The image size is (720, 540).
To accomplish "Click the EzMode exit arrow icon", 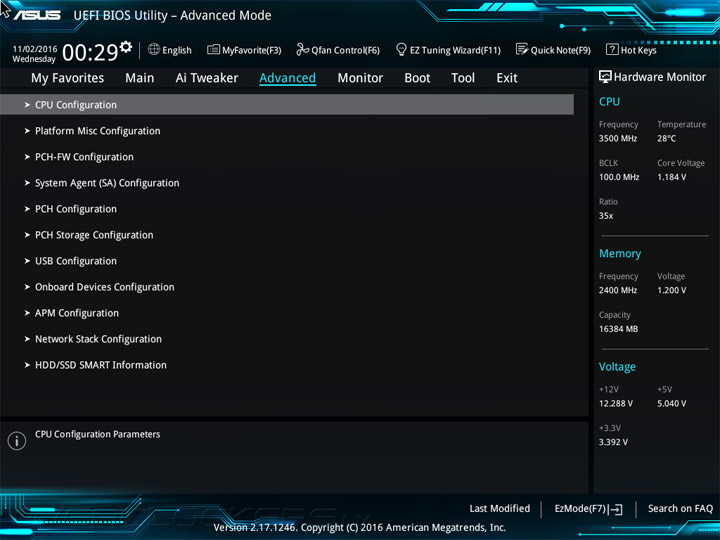I will [615, 509].
